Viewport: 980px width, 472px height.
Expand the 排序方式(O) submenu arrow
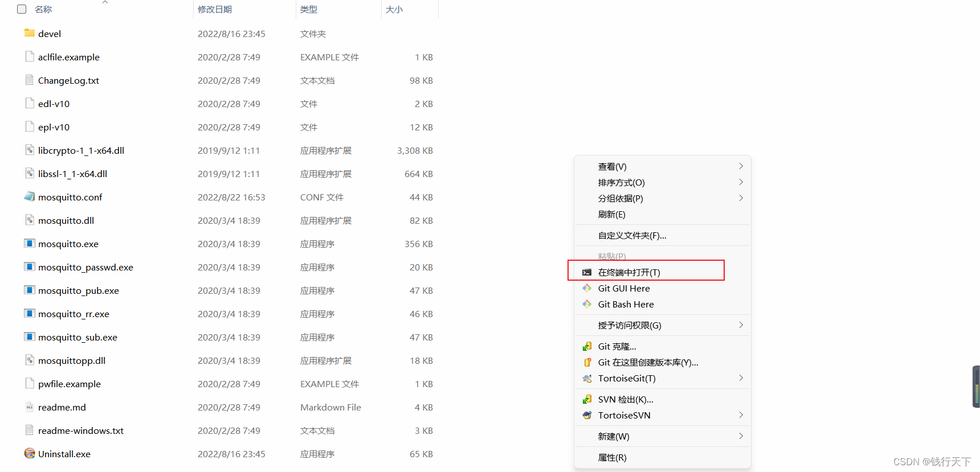click(741, 182)
